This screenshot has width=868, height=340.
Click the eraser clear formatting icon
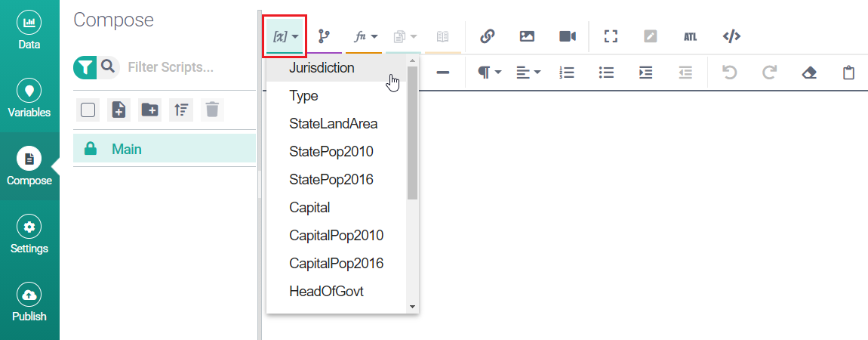809,73
